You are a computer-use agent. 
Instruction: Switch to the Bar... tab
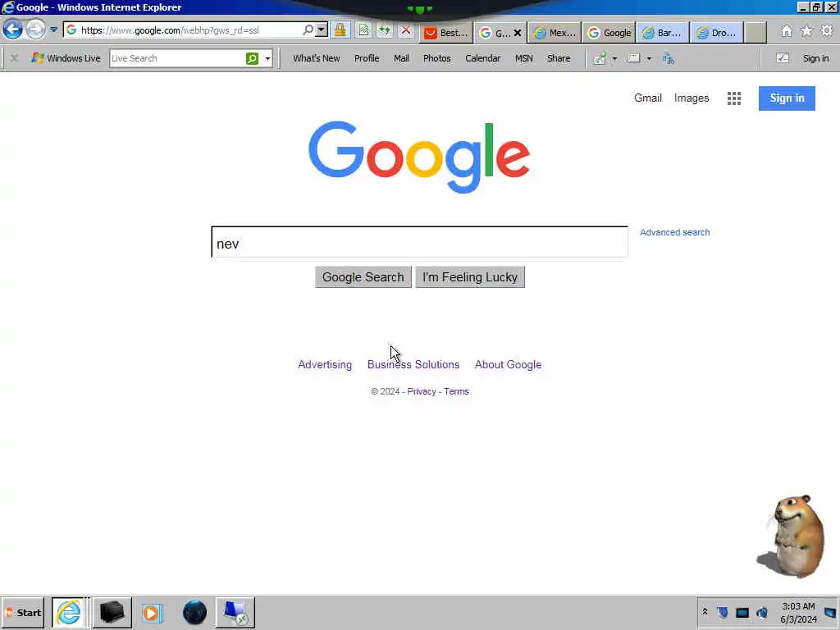(663, 33)
